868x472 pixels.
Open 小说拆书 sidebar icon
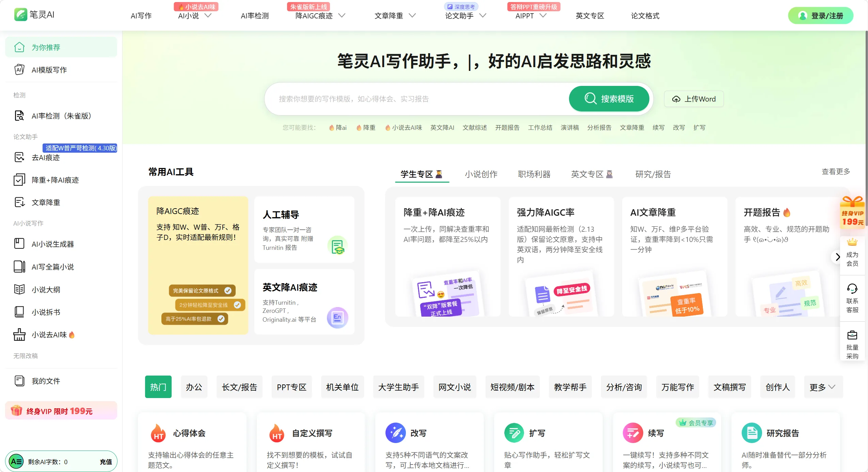[x=19, y=312]
